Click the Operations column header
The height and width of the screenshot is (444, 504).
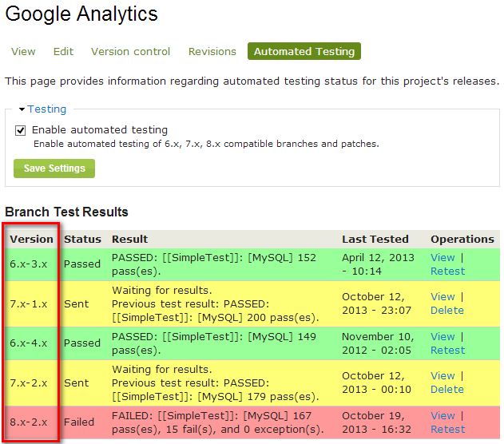pyautogui.click(x=462, y=239)
